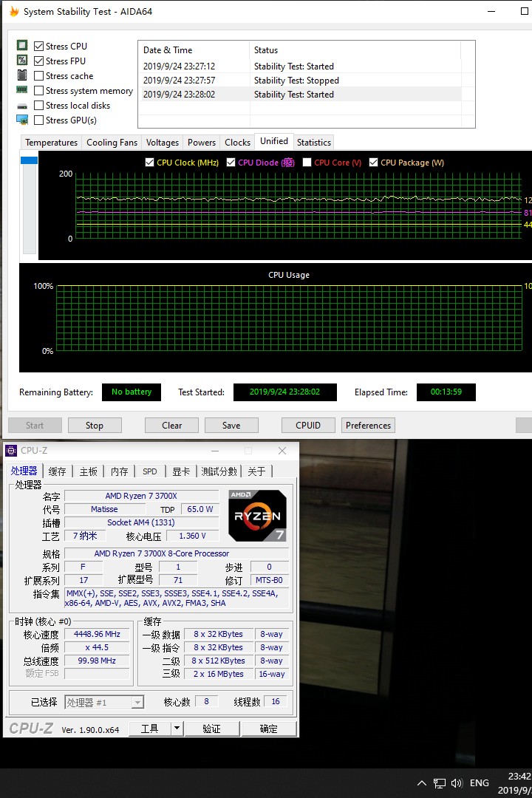This screenshot has height=798, width=532.
Task: Select the 处理器 tab in CPU-Z
Action: 24,471
